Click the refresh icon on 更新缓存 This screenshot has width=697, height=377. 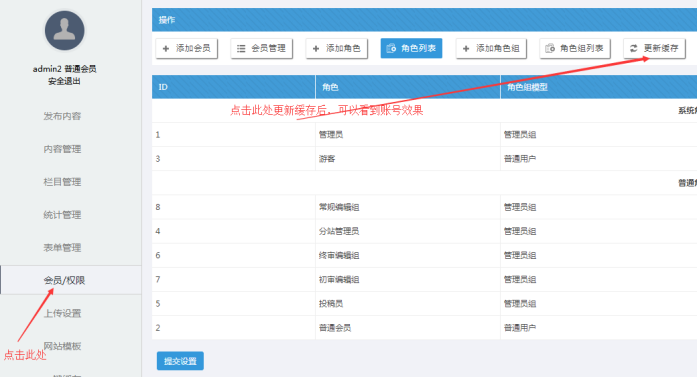(x=634, y=48)
